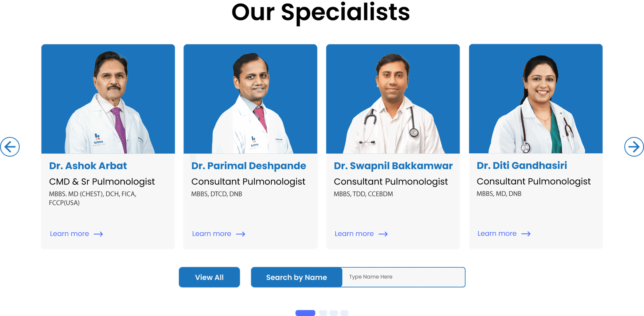
Task: Open Dr. Swapnil Bakkamwar's photo
Action: click(x=393, y=99)
